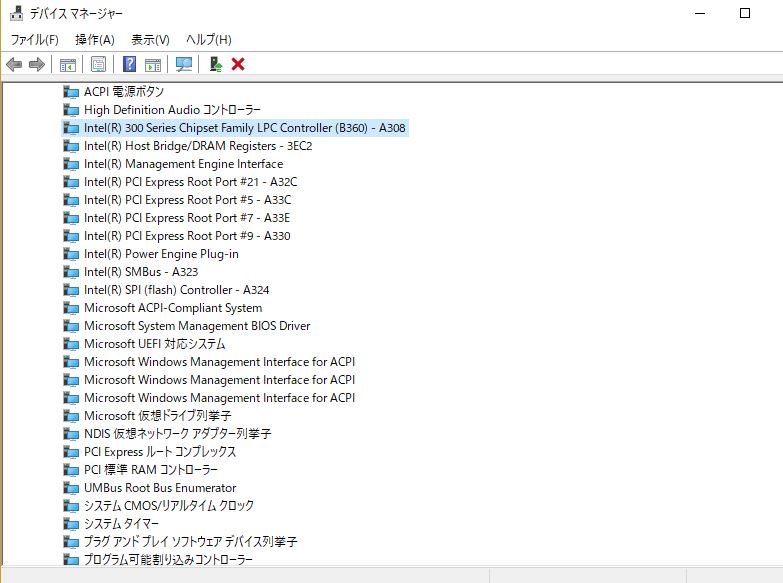The image size is (783, 583).
Task: Open the 表示(V) menu
Action: 150,39
